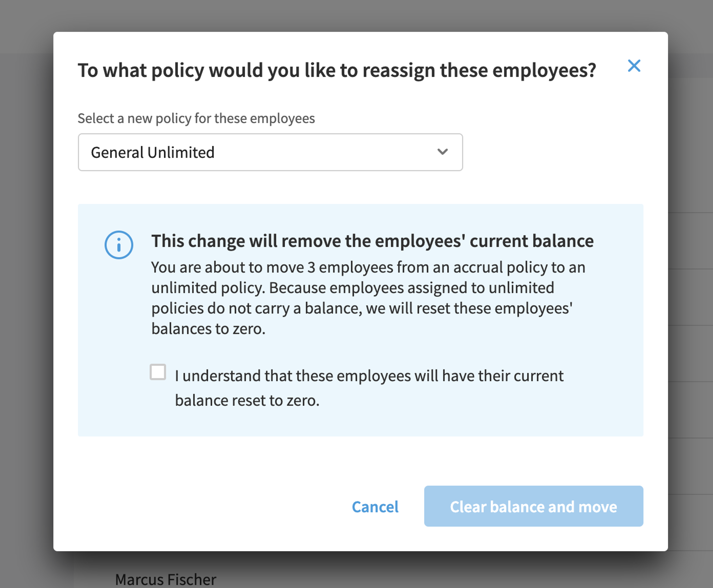Open the General Unlimited policy selector
Image resolution: width=713 pixels, height=588 pixels.
(270, 152)
